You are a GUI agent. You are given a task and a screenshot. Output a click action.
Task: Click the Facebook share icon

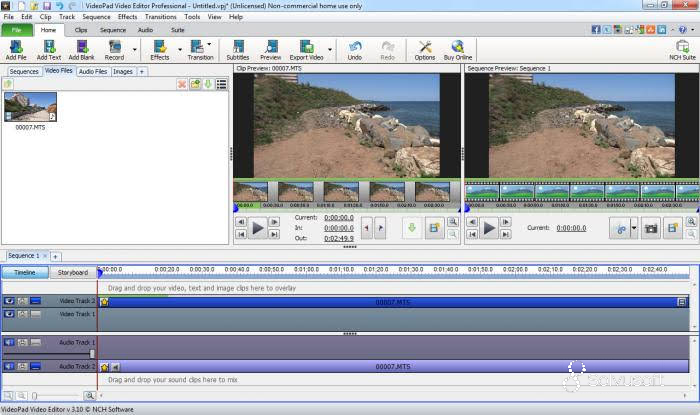click(596, 29)
